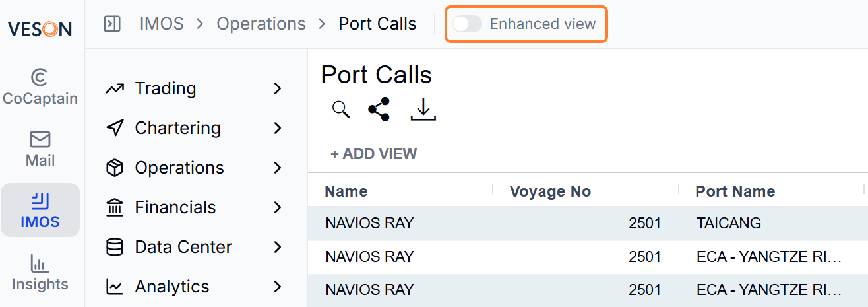Open the Insights chart icon
This screenshot has height=307, width=868.
[x=40, y=263]
